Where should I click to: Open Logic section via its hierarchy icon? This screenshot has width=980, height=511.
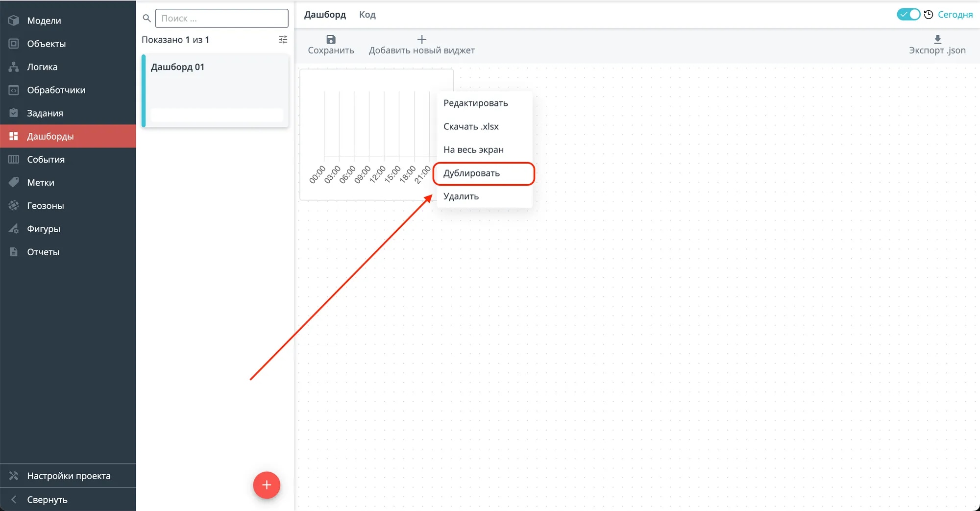[14, 67]
